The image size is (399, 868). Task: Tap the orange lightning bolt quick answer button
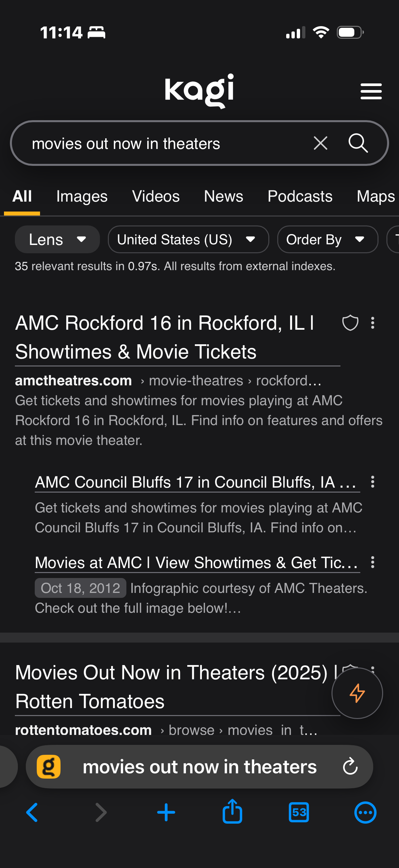coord(357,693)
